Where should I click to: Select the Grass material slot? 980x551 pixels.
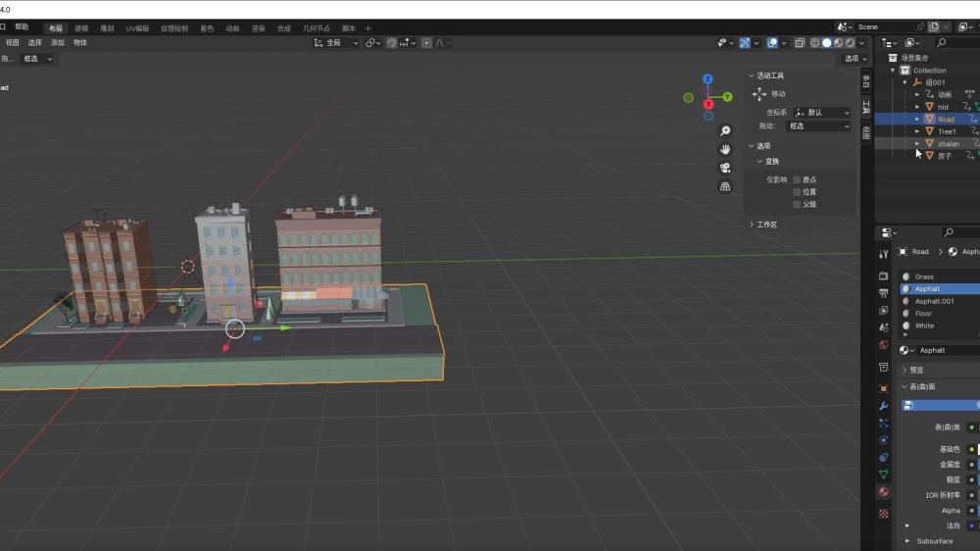[x=924, y=276]
